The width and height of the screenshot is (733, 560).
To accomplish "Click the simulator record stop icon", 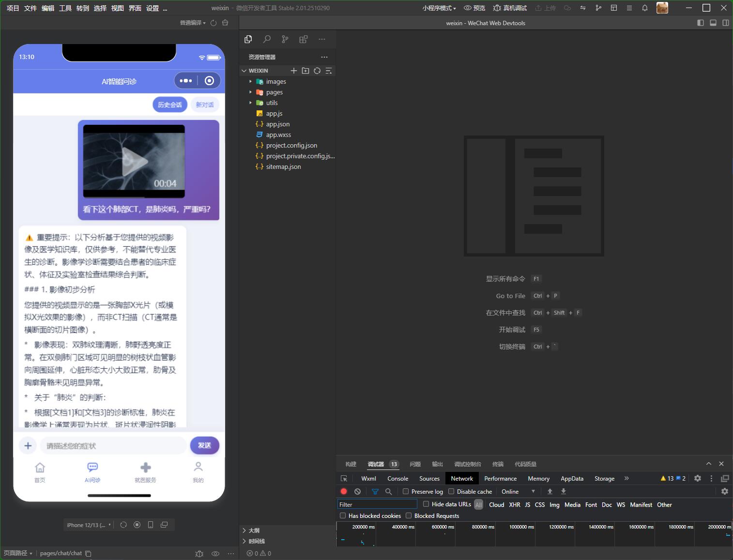I will [137, 525].
